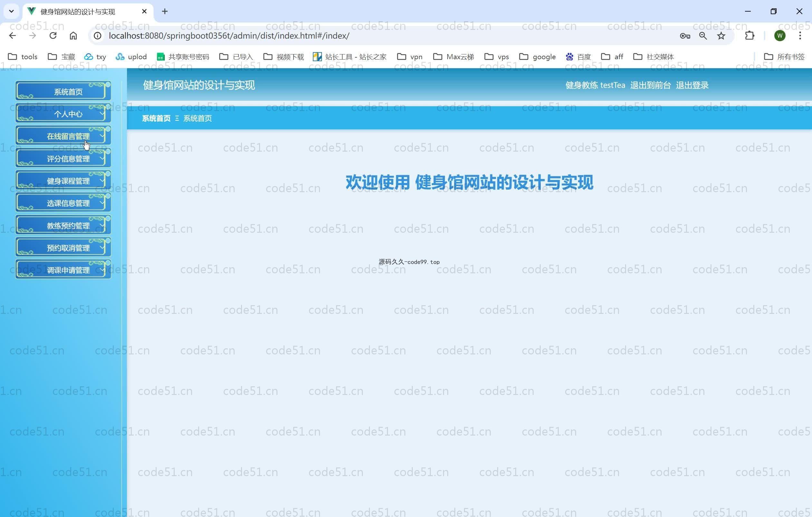
Task: Go back with the browser back arrow
Action: click(13, 36)
